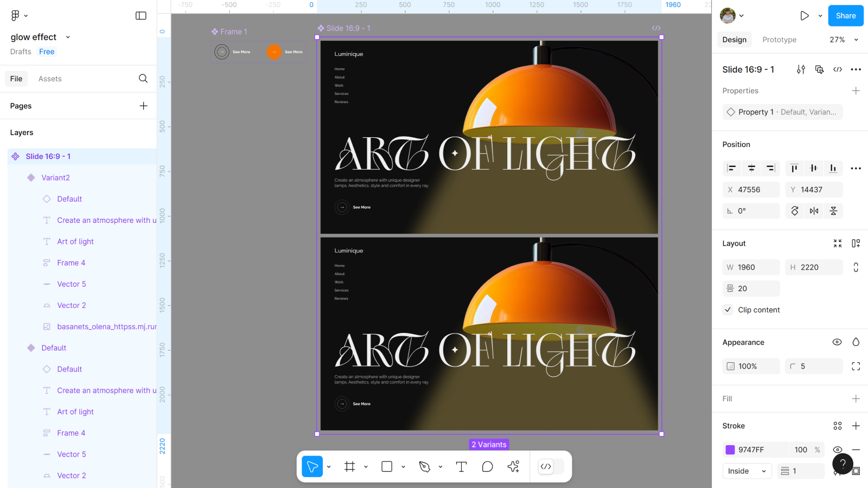Toggle the Clip content checkbox
868x488 pixels.
click(728, 310)
